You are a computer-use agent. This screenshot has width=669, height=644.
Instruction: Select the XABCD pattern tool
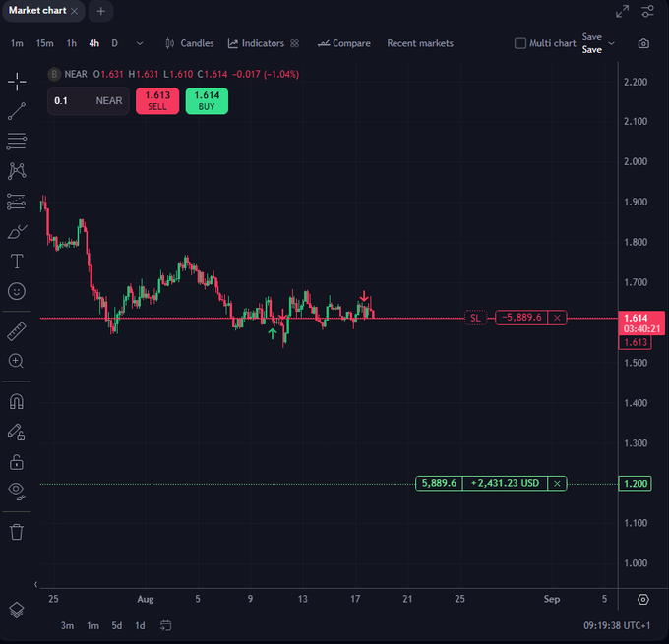coord(17,171)
